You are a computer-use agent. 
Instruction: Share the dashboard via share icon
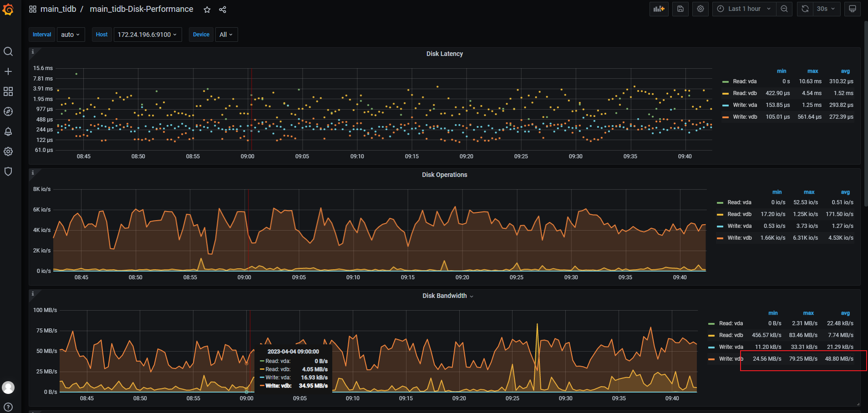point(223,10)
